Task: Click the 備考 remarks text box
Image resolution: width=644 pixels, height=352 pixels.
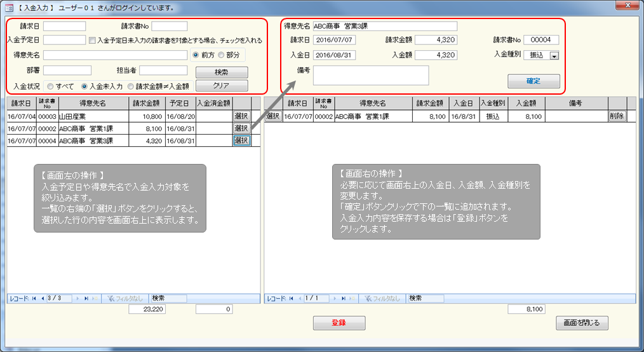Action: [370, 75]
